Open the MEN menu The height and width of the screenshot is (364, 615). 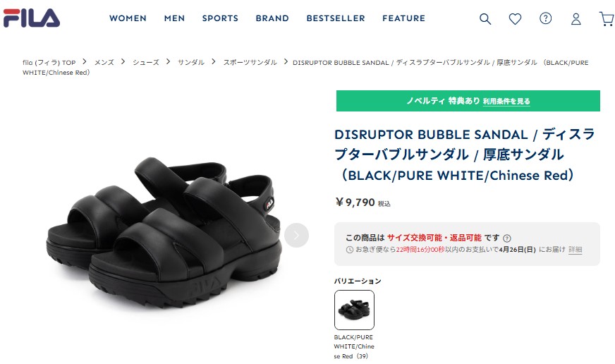click(x=174, y=18)
